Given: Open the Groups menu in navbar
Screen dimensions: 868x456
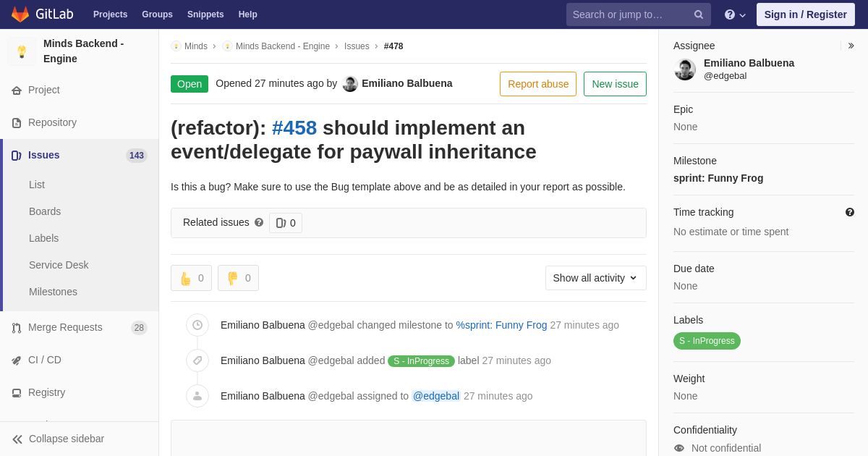Looking at the screenshot, I should [x=157, y=14].
